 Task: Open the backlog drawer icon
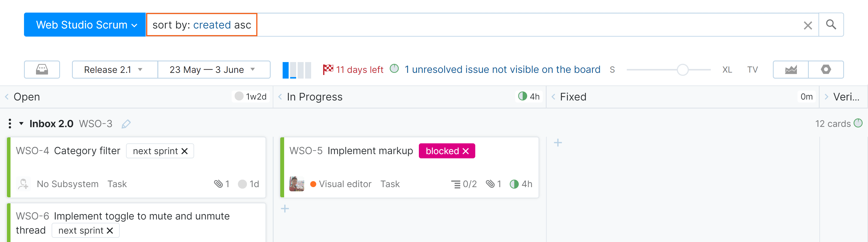[x=42, y=70]
